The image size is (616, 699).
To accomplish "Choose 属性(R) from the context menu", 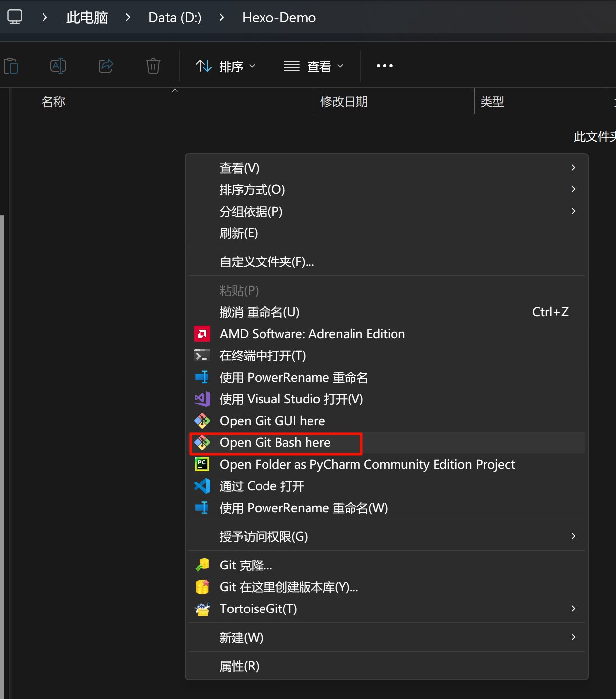I will click(x=239, y=666).
